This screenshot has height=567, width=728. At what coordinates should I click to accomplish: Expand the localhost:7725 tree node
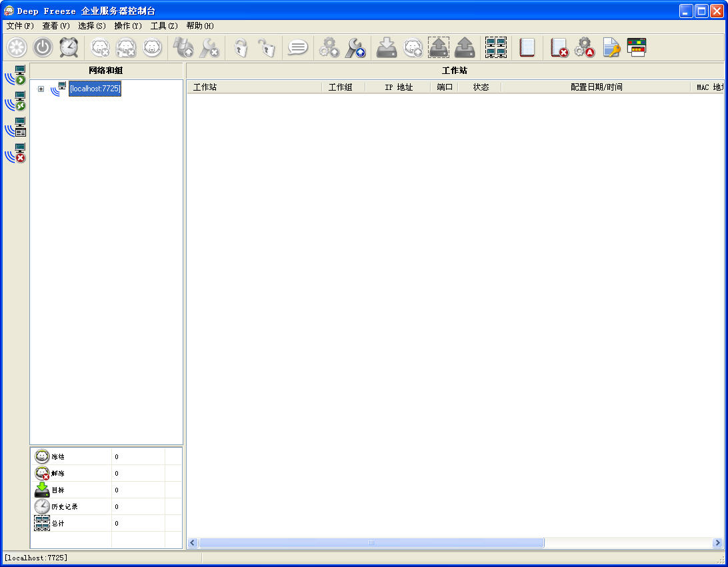pyautogui.click(x=41, y=89)
